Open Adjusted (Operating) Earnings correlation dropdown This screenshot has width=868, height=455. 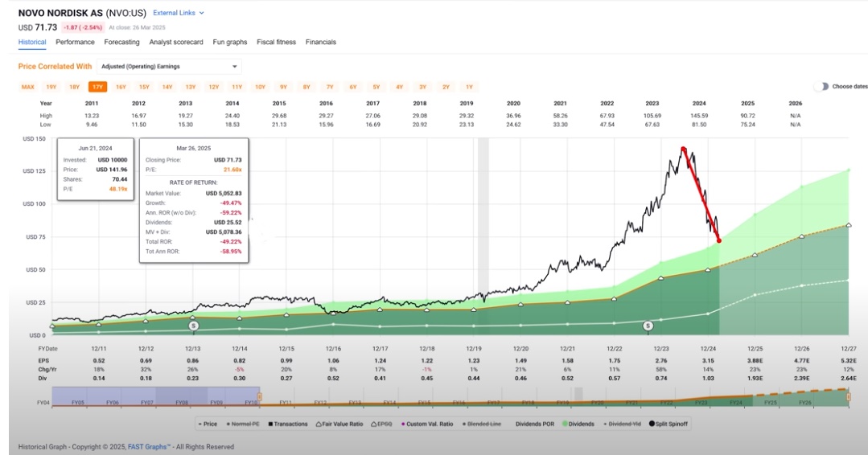(169, 67)
